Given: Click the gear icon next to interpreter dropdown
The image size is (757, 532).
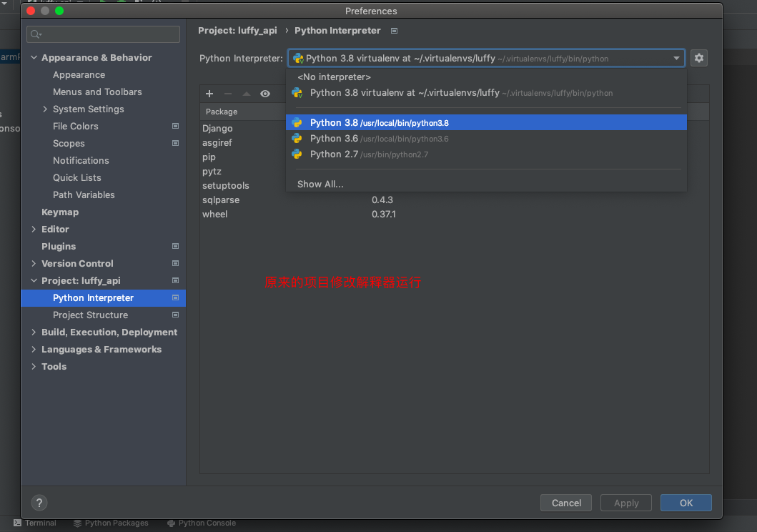Looking at the screenshot, I should pyautogui.click(x=698, y=58).
